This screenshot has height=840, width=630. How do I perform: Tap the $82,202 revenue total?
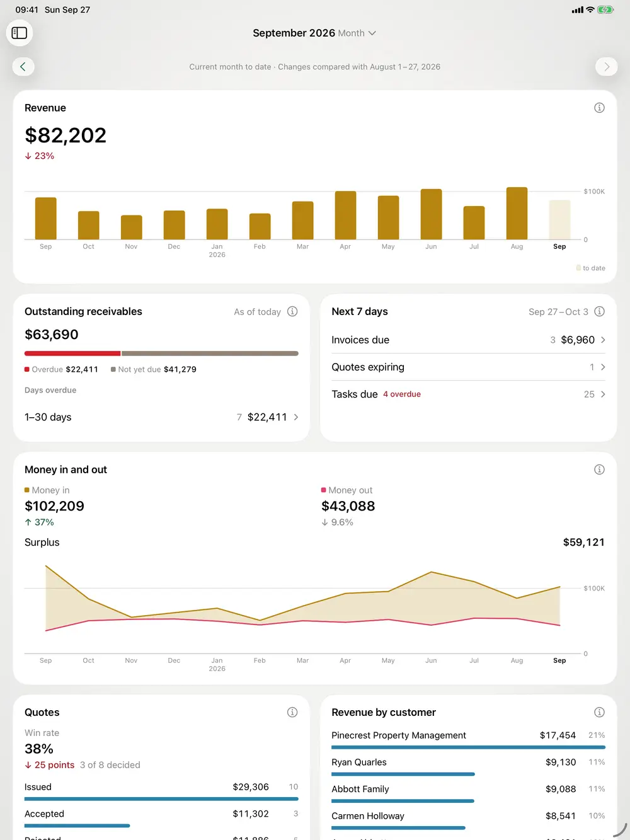(66, 135)
